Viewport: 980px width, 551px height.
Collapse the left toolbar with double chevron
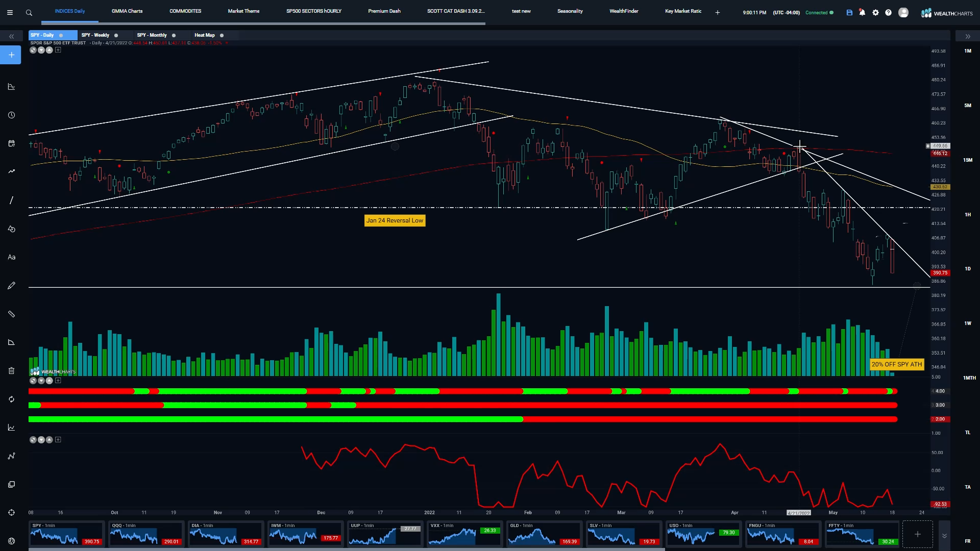pos(11,36)
